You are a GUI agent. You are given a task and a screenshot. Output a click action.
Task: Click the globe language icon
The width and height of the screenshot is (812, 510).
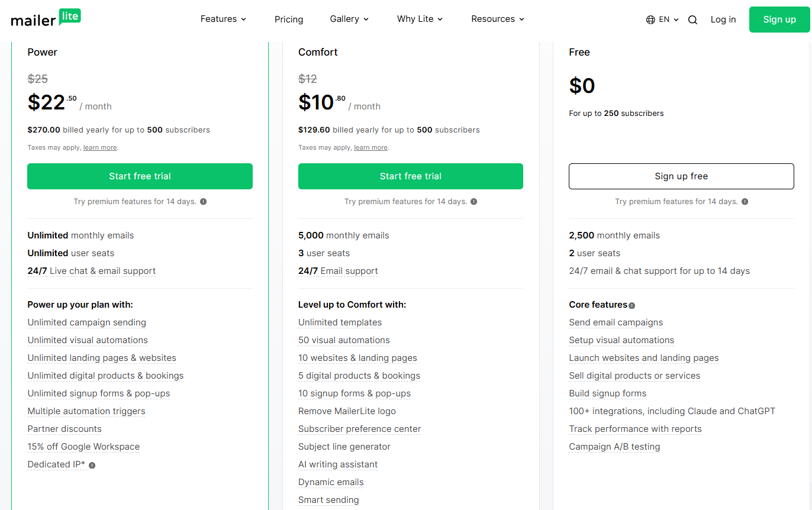pyautogui.click(x=650, y=20)
